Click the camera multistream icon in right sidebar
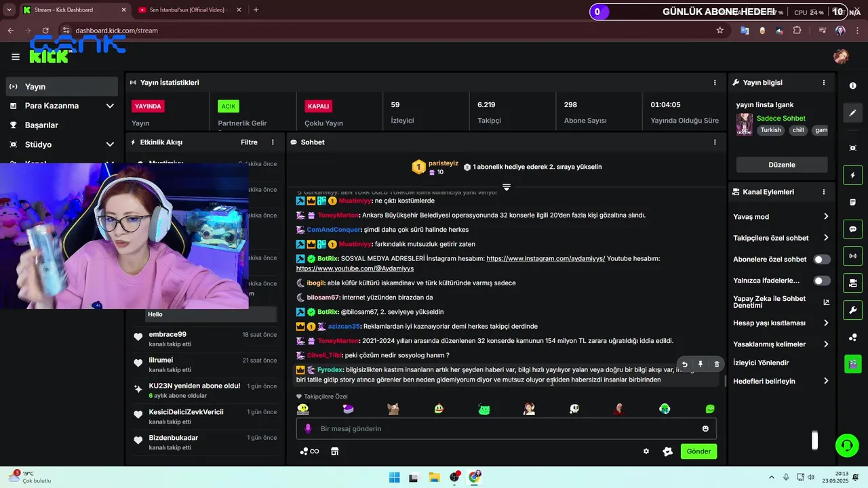The height and width of the screenshot is (488, 868). [x=852, y=283]
